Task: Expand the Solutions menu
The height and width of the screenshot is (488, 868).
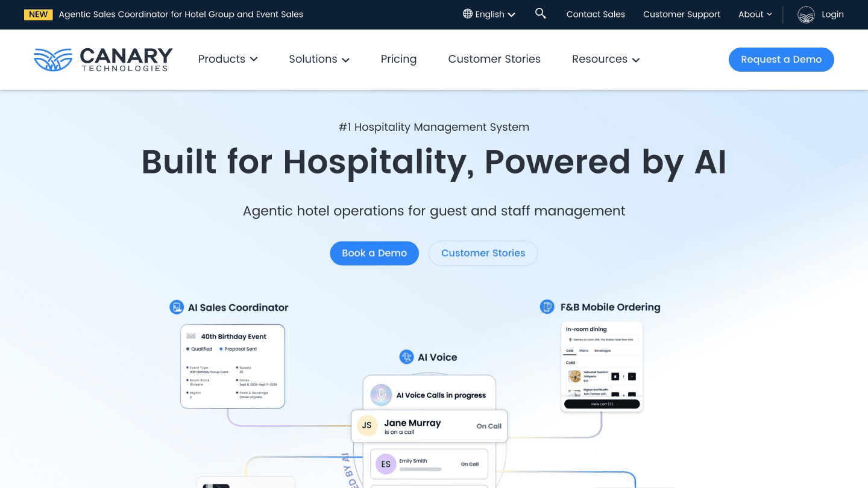Action: click(319, 59)
